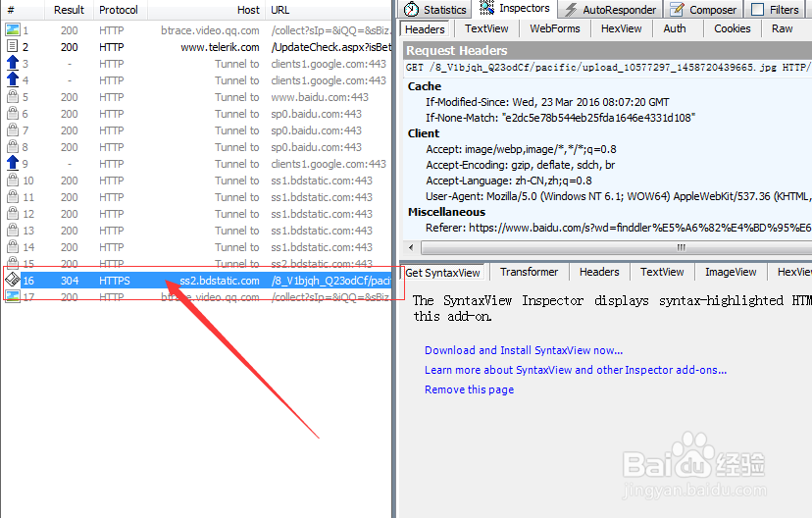
Task: Click the lock icon of session 8
Action: coord(13,146)
